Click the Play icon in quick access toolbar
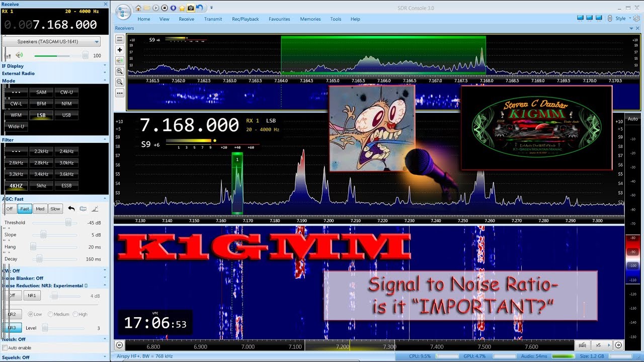Image resolution: width=644 pixels, height=362 pixels. (x=156, y=8)
